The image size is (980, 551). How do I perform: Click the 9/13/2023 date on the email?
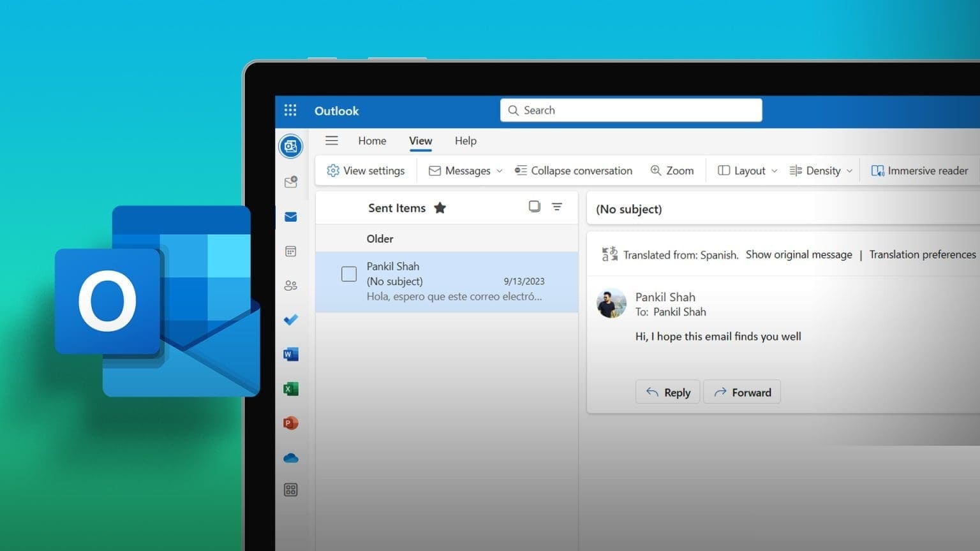tap(524, 281)
